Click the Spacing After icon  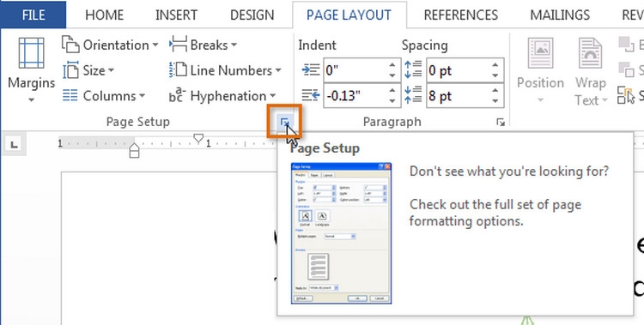(x=413, y=95)
